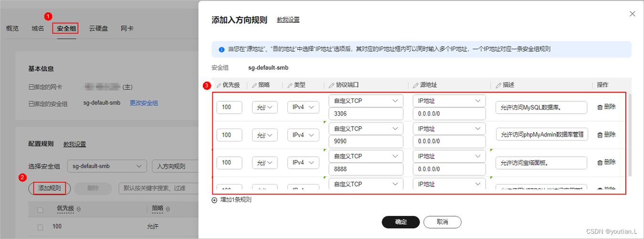This screenshot has height=239, width=644.
Task: Open 教我设置 link in the dialog header
Action: tap(288, 20)
